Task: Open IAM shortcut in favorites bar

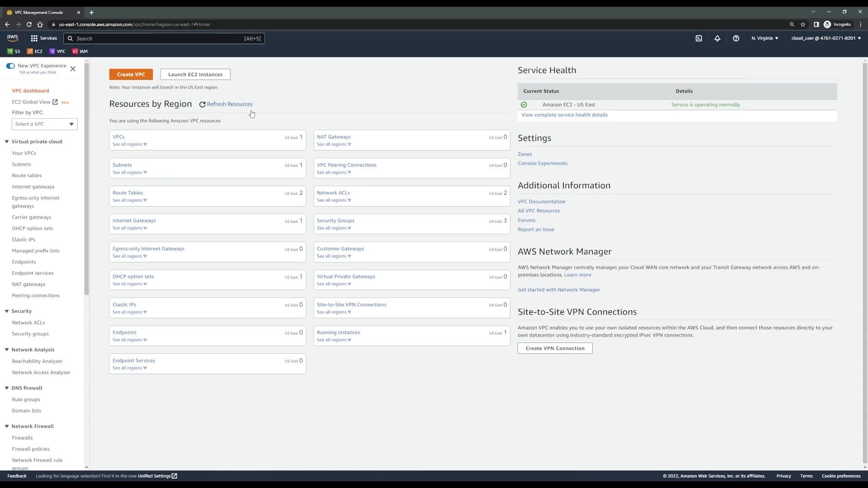Action: 80,52
